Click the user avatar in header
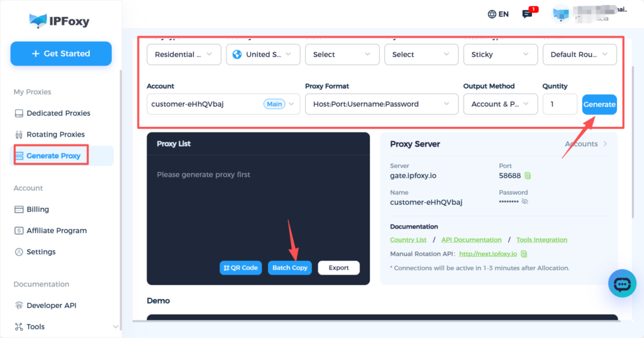 pyautogui.click(x=560, y=14)
